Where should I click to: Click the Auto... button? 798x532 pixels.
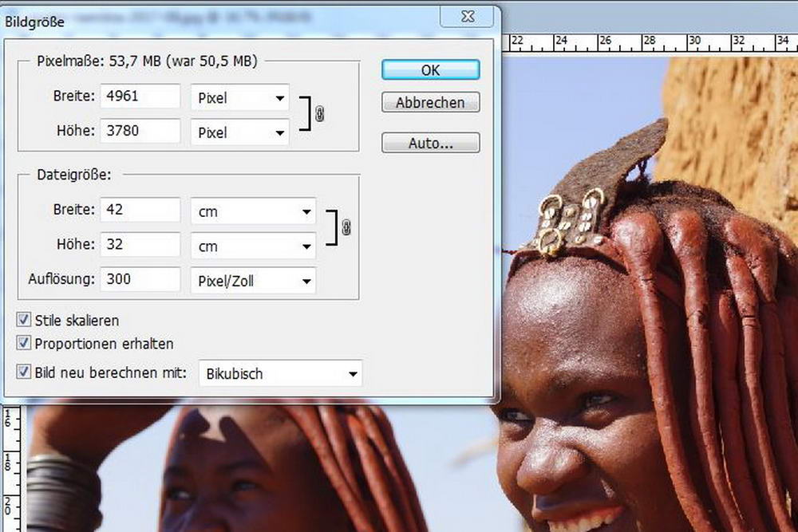click(430, 144)
